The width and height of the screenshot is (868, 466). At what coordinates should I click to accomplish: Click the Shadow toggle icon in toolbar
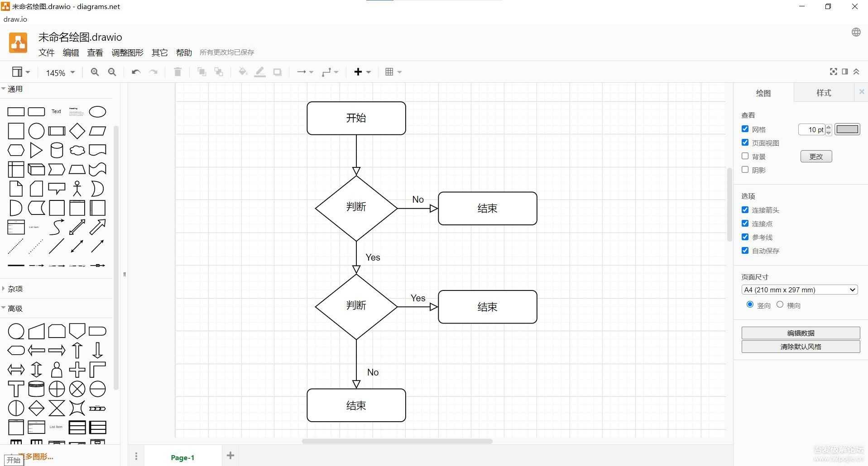click(277, 71)
